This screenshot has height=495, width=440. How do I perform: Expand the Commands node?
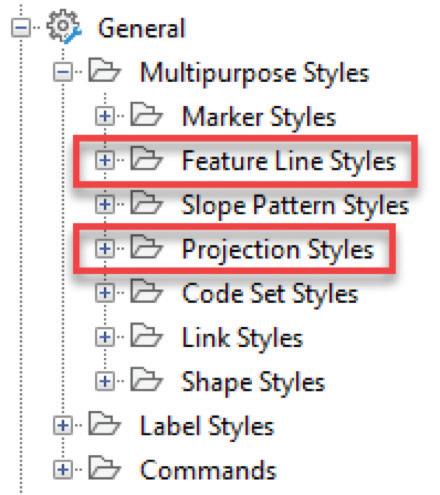63,469
